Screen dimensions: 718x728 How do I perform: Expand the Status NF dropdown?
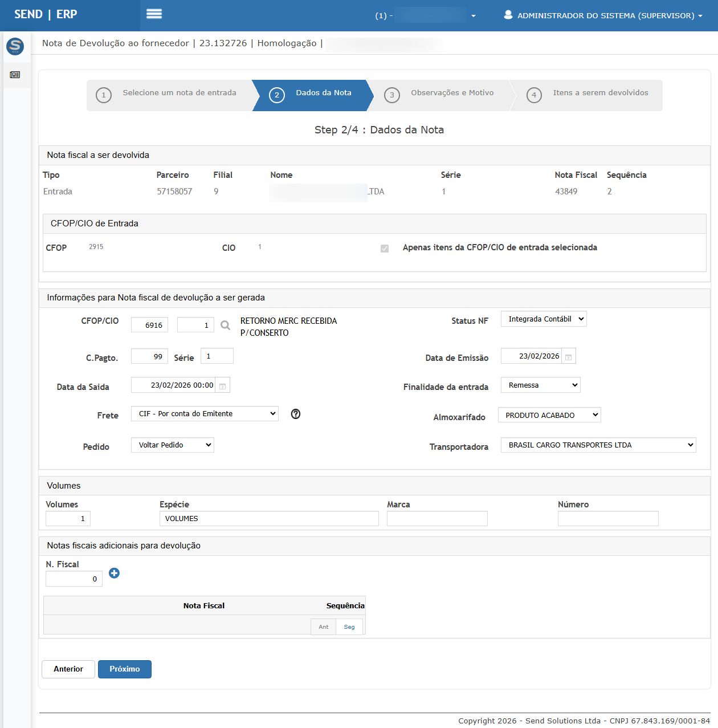coord(543,319)
